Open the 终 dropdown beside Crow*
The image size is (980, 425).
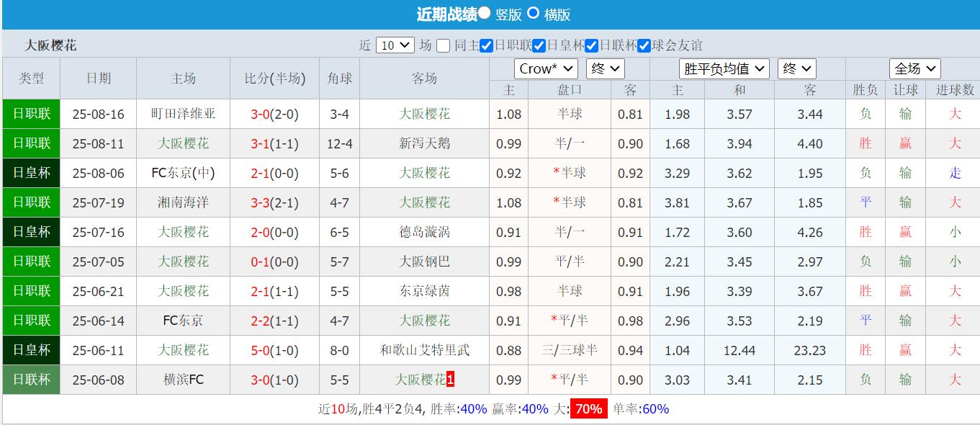click(x=604, y=68)
